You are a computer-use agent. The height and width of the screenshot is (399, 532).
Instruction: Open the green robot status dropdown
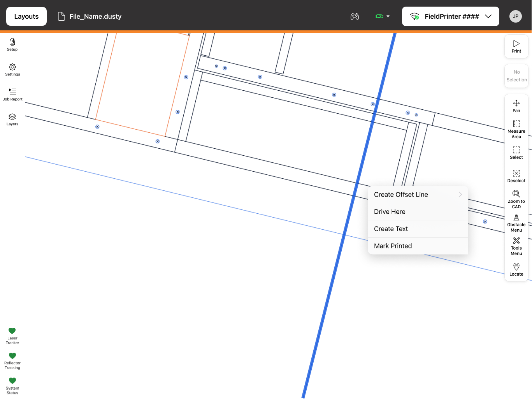(x=383, y=16)
